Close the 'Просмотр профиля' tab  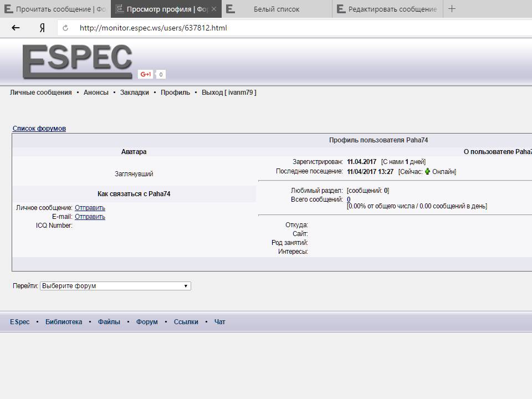[x=214, y=9]
